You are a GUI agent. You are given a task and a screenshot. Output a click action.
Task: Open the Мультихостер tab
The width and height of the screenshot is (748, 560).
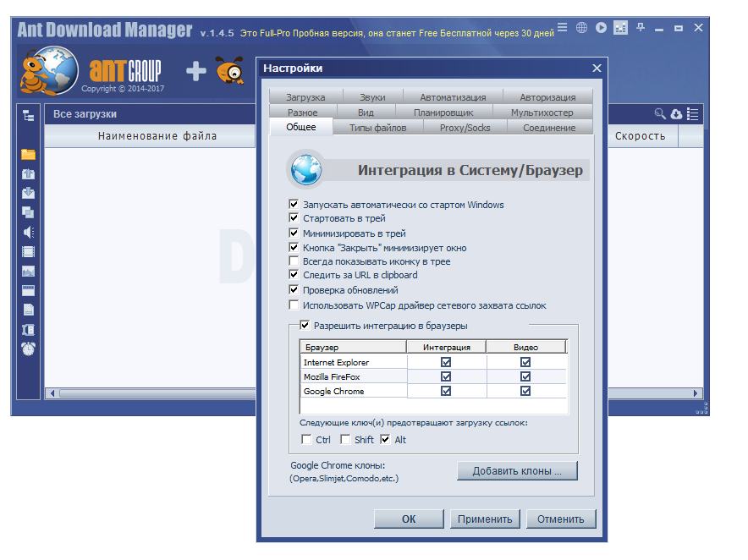(542, 113)
